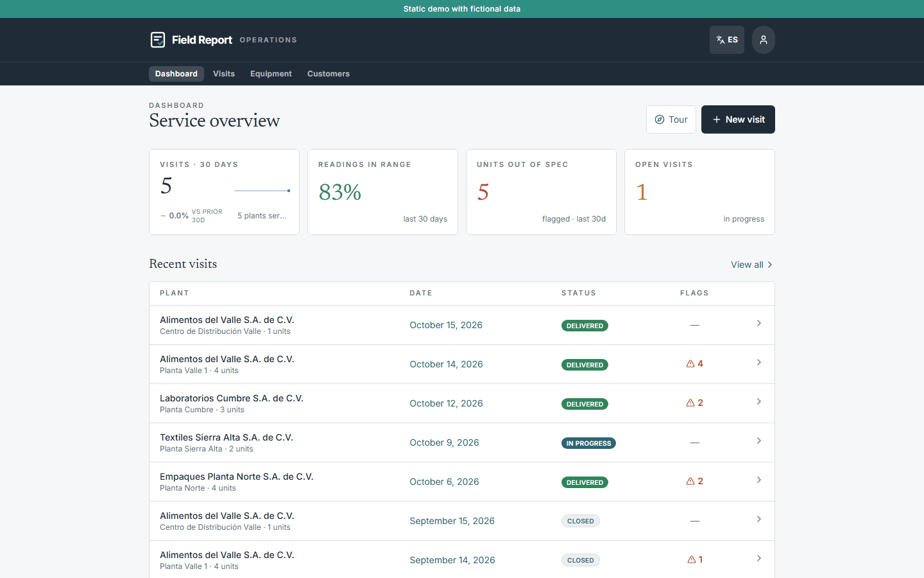This screenshot has width=924, height=578.
Task: Start the Tour
Action: (671, 119)
